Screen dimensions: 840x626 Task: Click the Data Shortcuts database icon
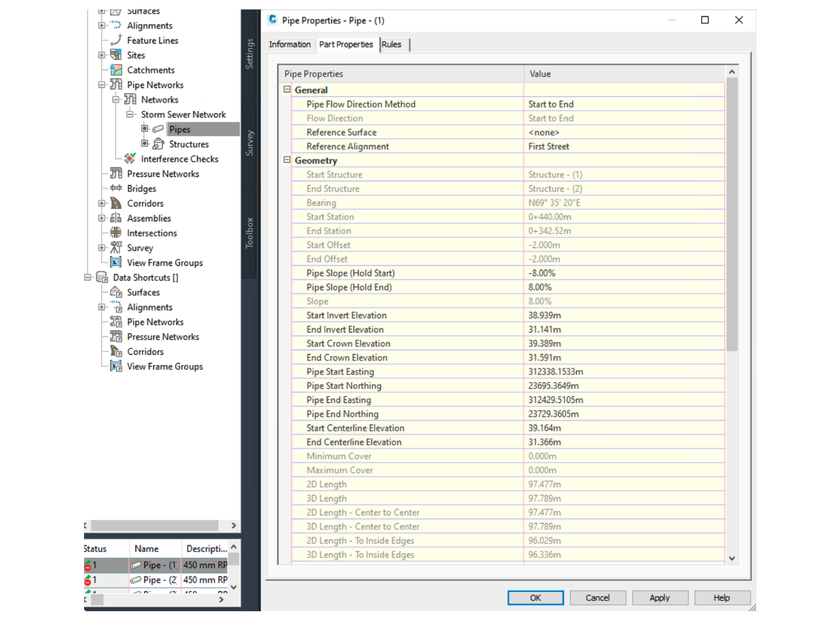coord(102,277)
